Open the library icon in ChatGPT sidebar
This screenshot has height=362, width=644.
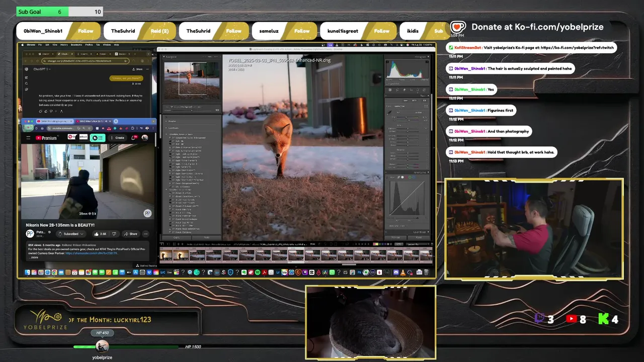coord(27,89)
